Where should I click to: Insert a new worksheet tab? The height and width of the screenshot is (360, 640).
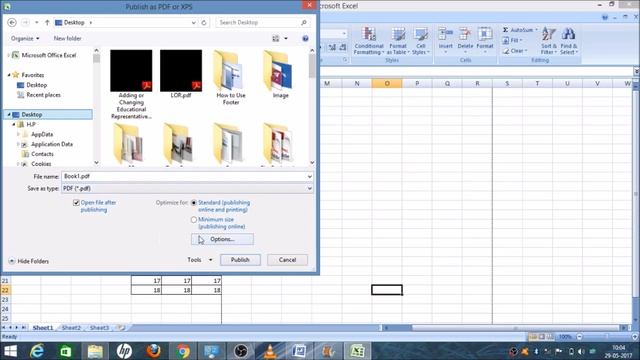click(121, 327)
